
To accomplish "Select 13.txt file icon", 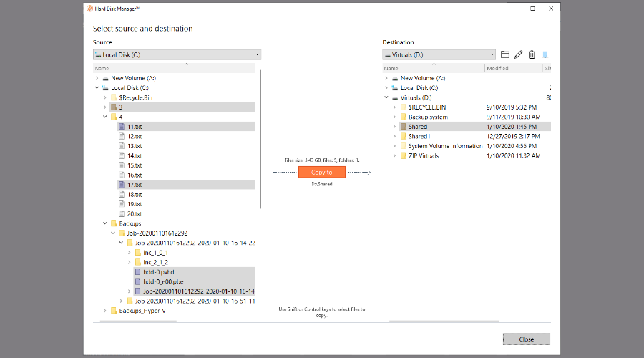I will click(122, 146).
